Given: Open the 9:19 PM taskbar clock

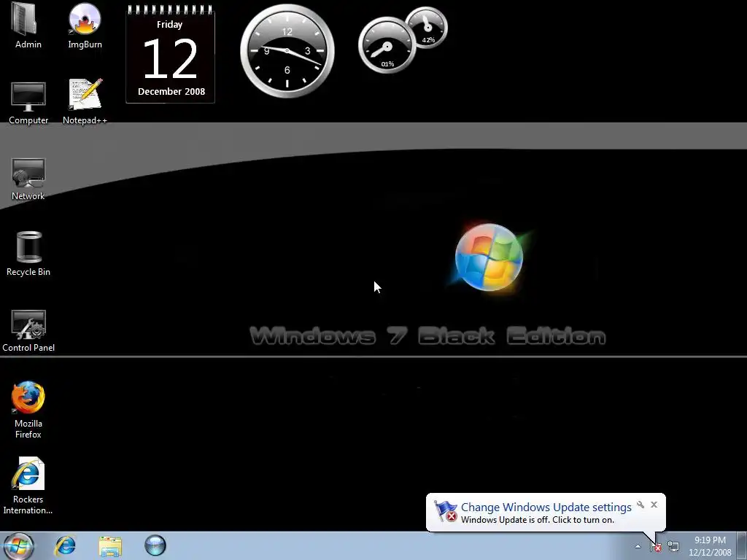Looking at the screenshot, I should coord(710,546).
